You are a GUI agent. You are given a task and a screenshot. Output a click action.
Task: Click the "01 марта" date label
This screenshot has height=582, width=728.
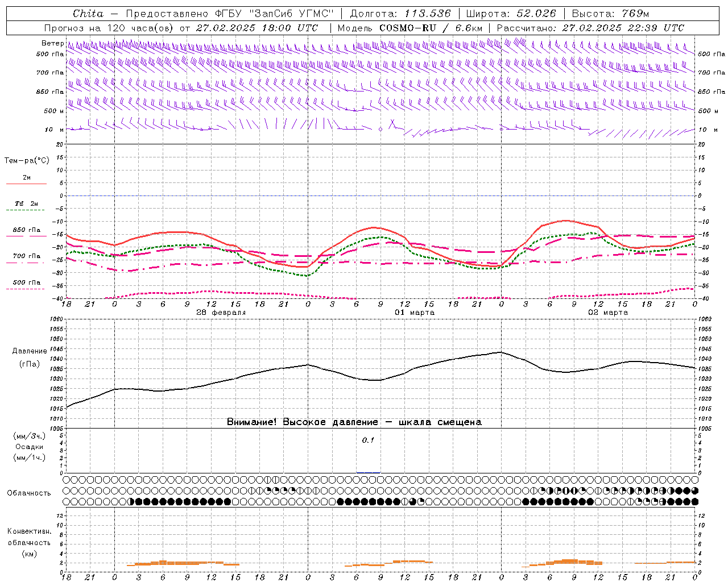[415, 313]
